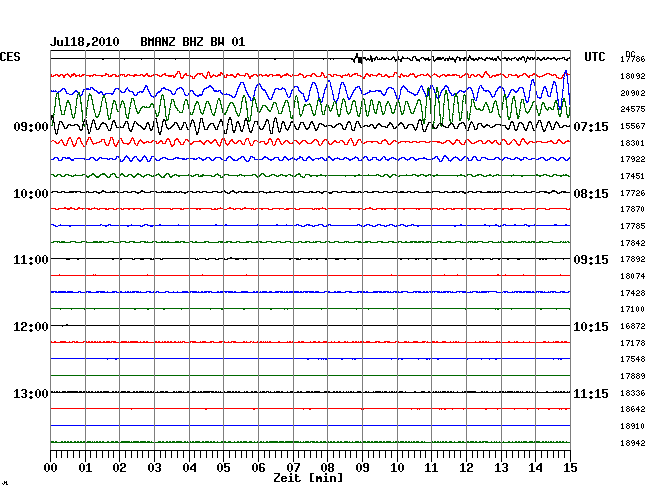Select the 12:00 local time label

point(31,327)
